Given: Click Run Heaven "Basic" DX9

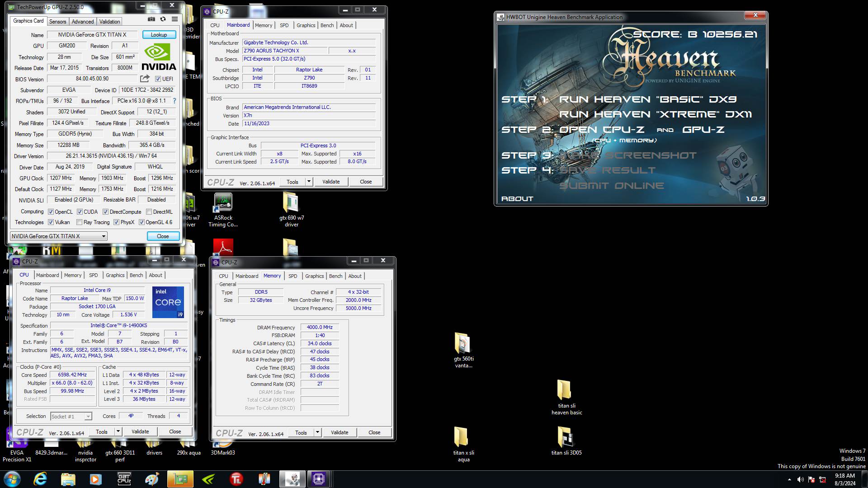Looking at the screenshot, I should pos(648,99).
